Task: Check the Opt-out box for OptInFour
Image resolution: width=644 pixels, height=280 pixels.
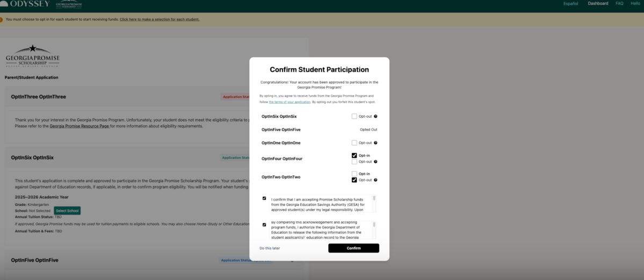Action: (x=354, y=162)
